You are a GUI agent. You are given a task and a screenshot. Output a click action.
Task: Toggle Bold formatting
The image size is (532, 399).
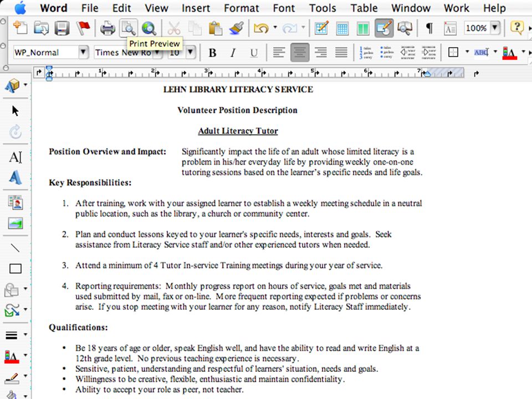click(212, 53)
